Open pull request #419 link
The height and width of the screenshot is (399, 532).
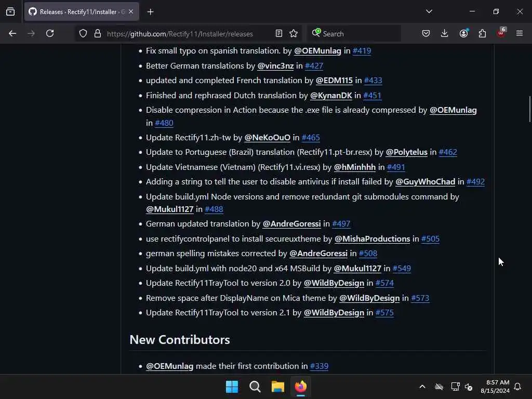(362, 51)
